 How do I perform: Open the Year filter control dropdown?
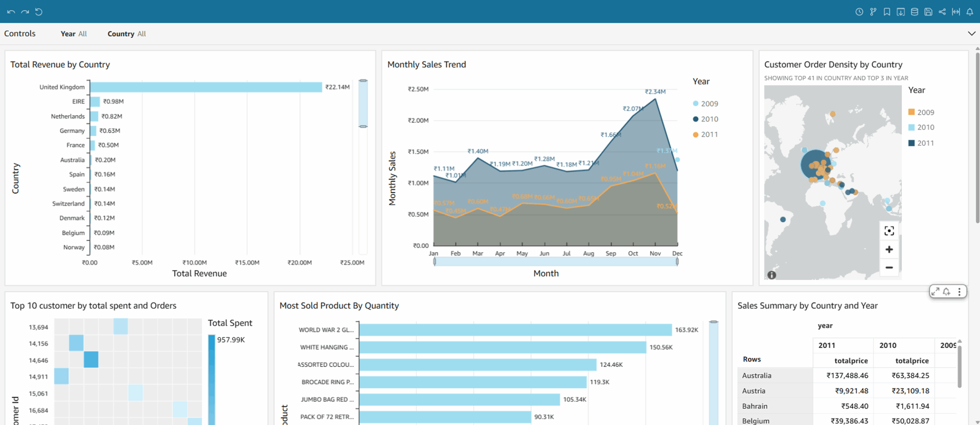click(x=74, y=34)
